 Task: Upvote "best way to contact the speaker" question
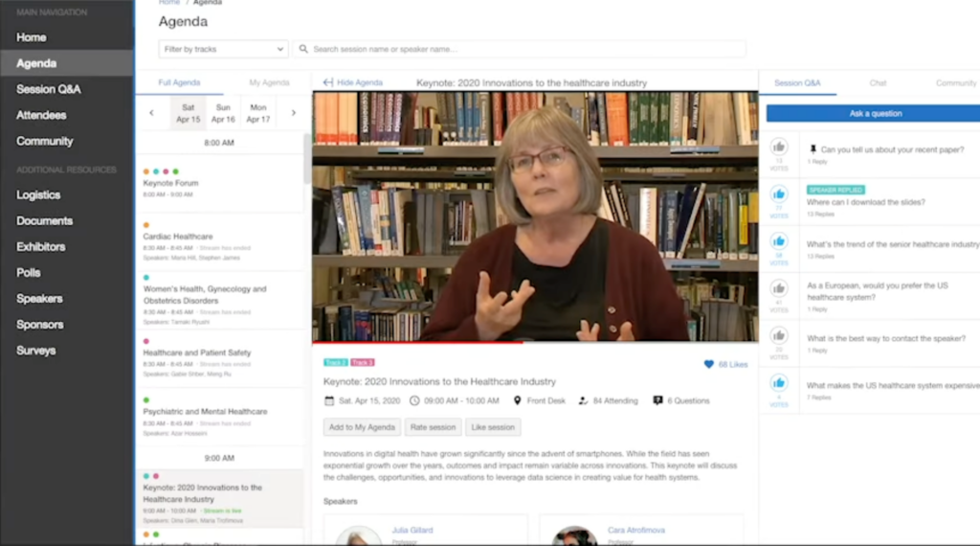pyautogui.click(x=779, y=336)
